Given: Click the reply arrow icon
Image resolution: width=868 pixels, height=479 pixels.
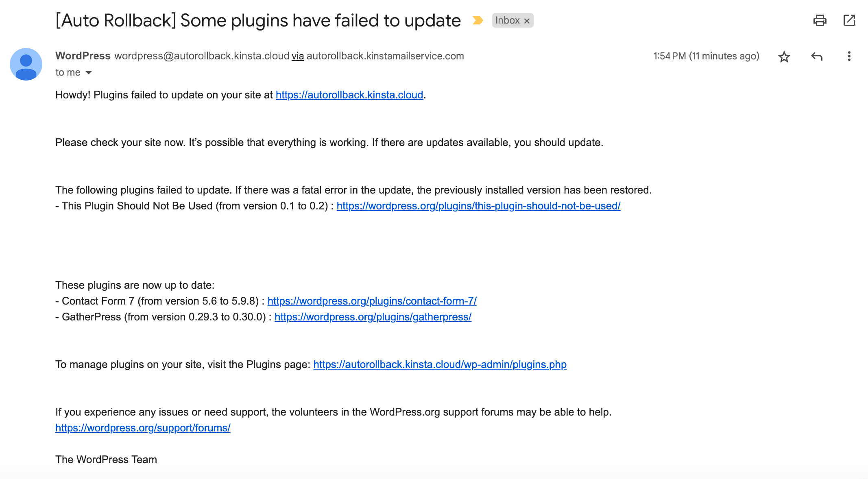Looking at the screenshot, I should tap(817, 56).
